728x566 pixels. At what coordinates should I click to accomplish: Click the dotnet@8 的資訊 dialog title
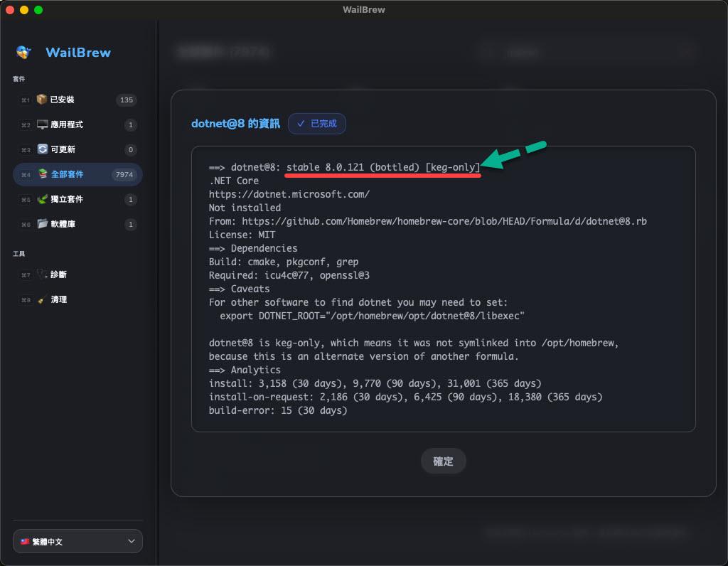235,123
